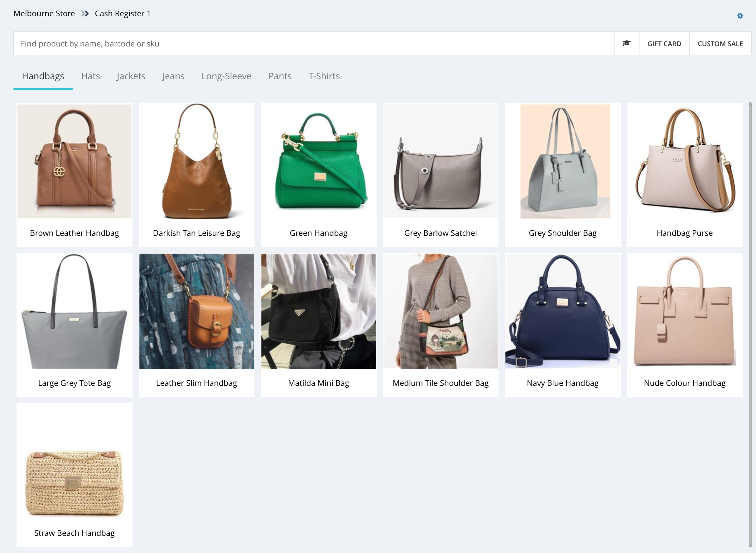The image size is (756, 553).
Task: Click the 'Handbag Purse' label
Action: pyautogui.click(x=684, y=233)
